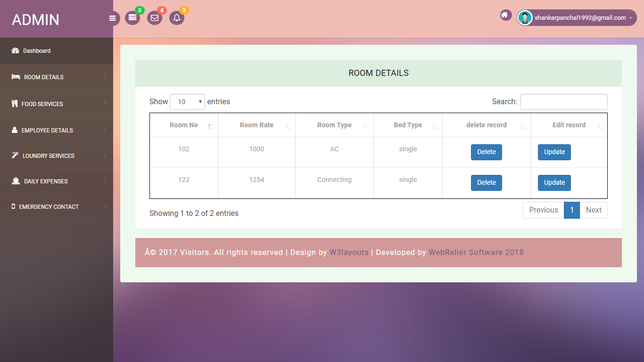Open the notifications bell icon
Image resolution: width=644 pixels, height=362 pixels.
[177, 18]
